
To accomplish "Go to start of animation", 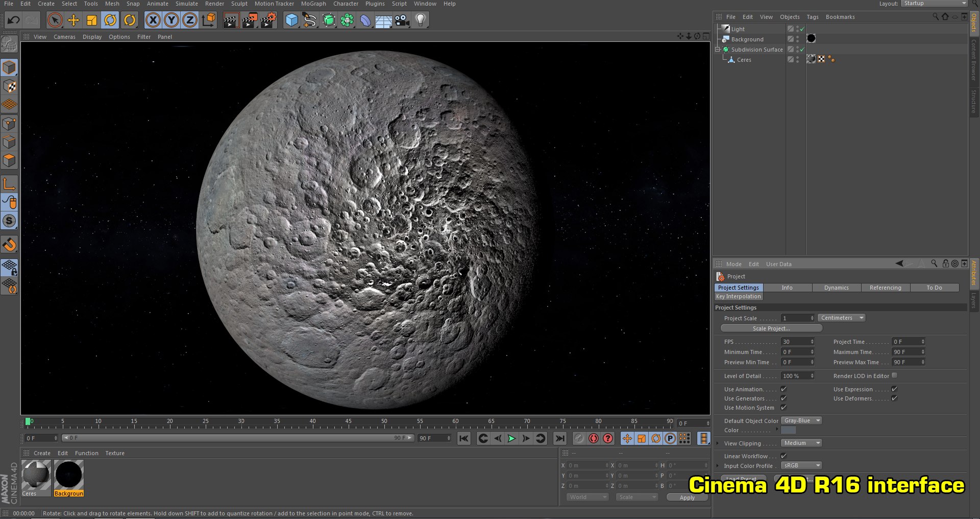I will point(463,438).
